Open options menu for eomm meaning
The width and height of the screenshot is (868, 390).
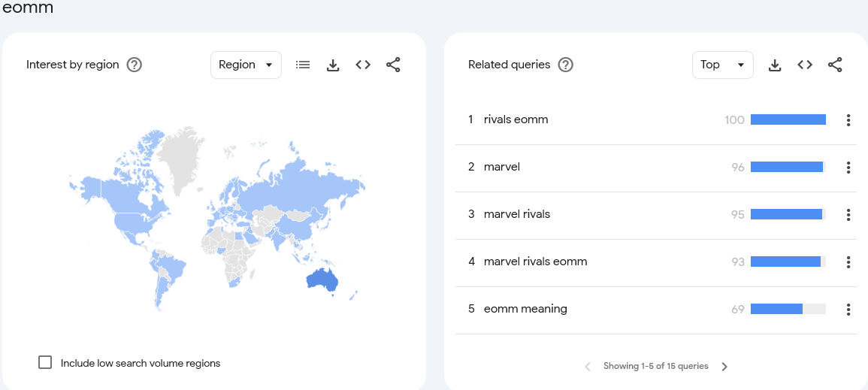tap(848, 310)
